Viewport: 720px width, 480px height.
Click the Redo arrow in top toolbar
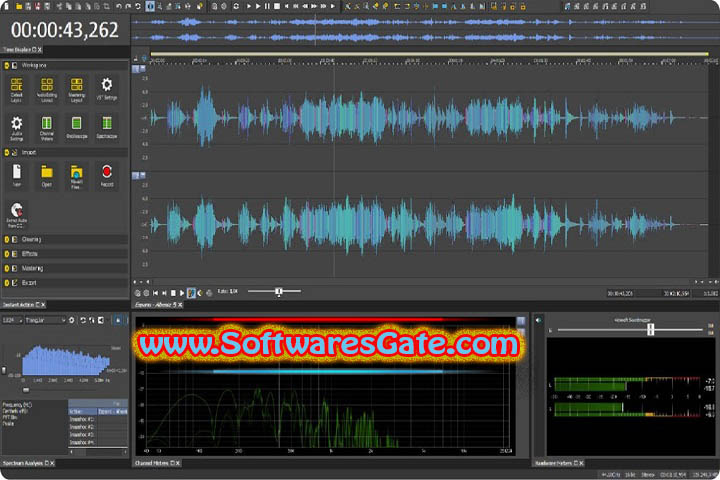click(x=128, y=6)
